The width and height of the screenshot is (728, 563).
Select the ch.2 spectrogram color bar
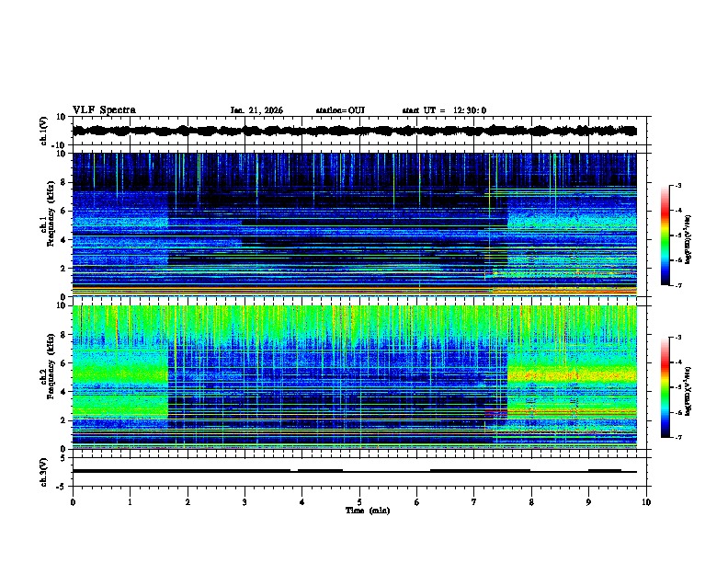click(x=665, y=387)
